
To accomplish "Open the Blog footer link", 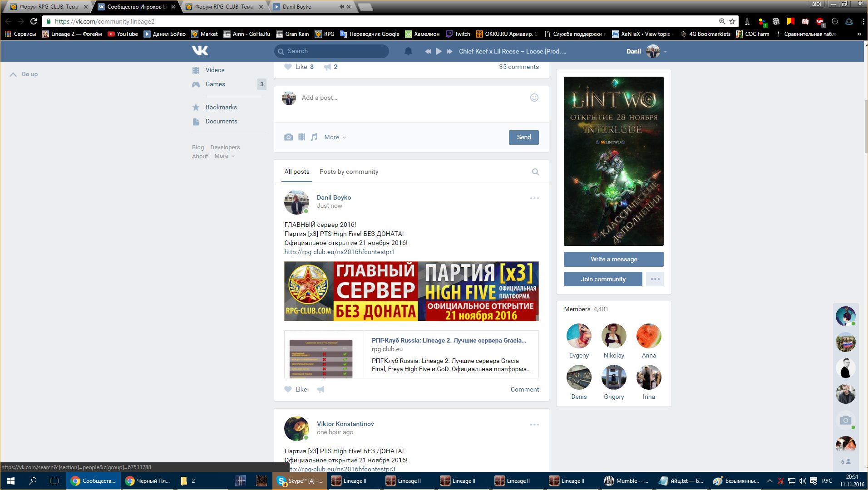I will click(x=198, y=147).
